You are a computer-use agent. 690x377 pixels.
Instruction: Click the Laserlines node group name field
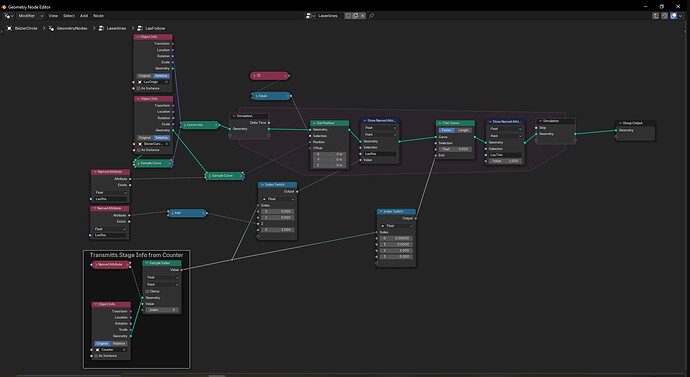(330, 16)
